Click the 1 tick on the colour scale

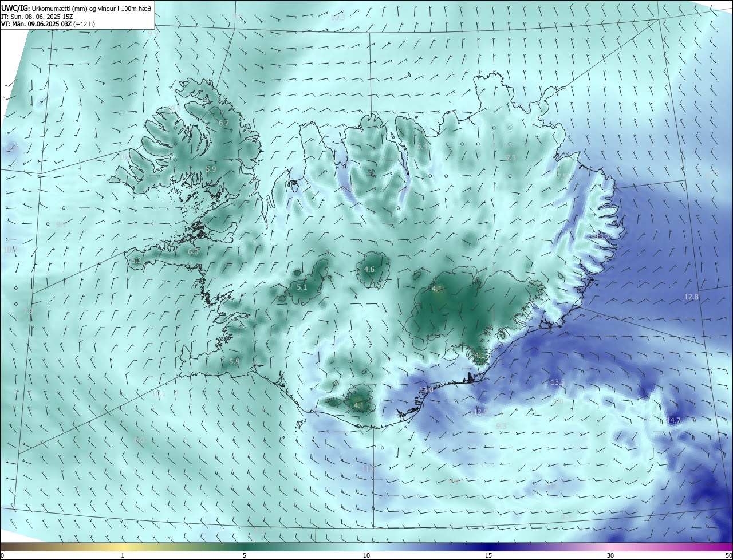(123, 555)
